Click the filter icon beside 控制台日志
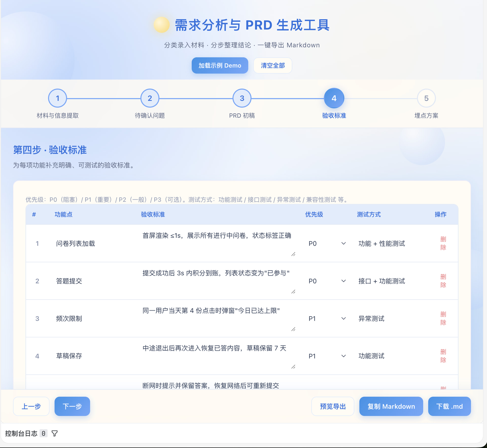 pos(55,433)
